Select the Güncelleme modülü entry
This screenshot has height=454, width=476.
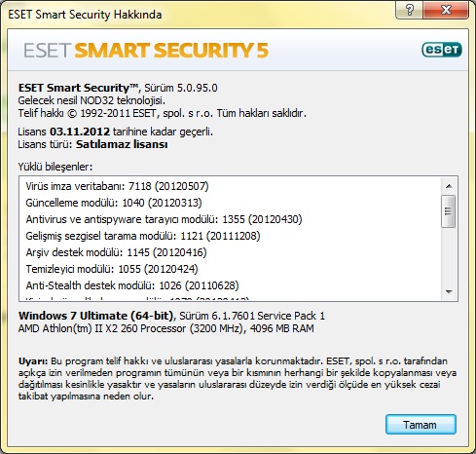coord(114,203)
